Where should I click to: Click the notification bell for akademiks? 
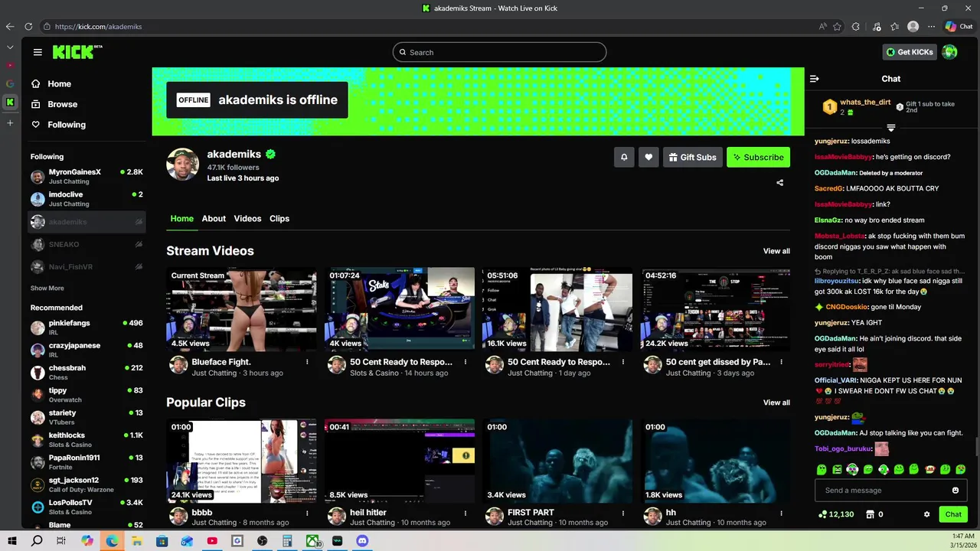tap(624, 157)
